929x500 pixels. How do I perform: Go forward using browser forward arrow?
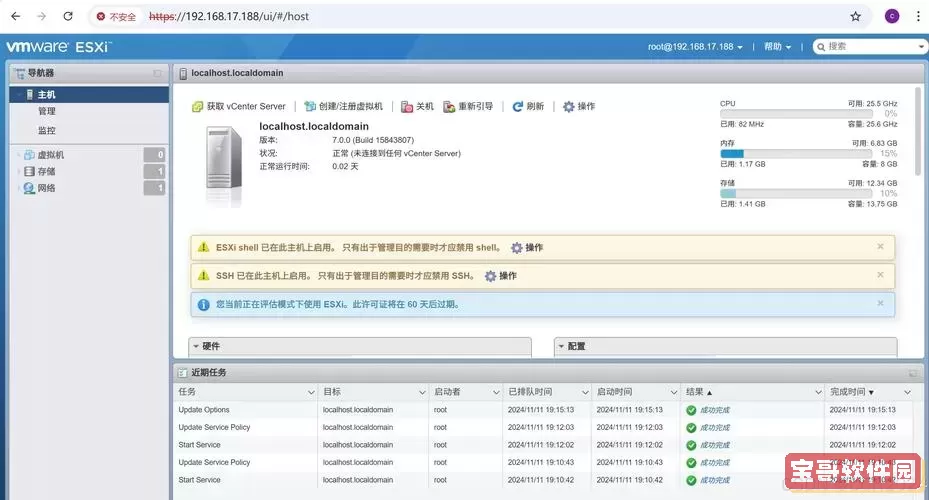41,17
